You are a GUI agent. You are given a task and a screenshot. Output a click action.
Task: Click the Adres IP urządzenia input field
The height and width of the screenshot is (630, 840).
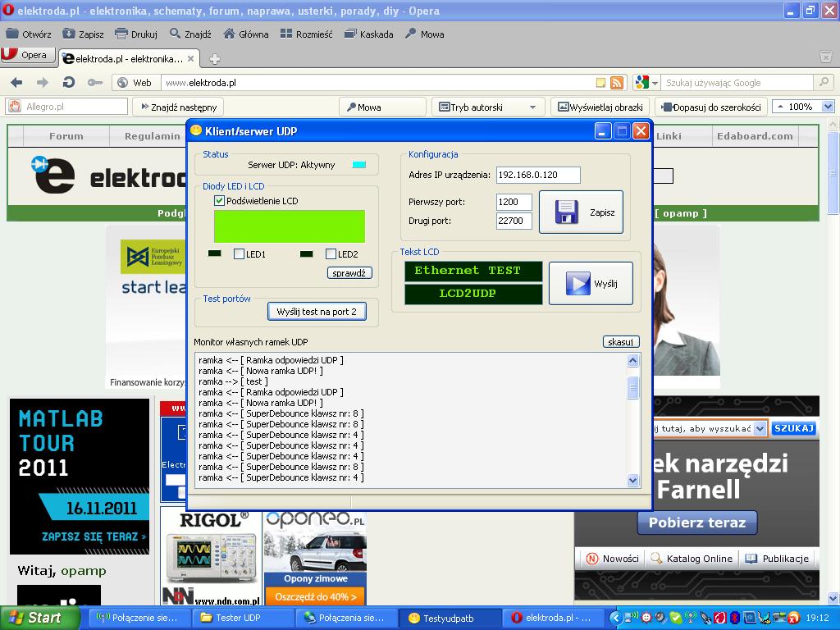coord(537,175)
